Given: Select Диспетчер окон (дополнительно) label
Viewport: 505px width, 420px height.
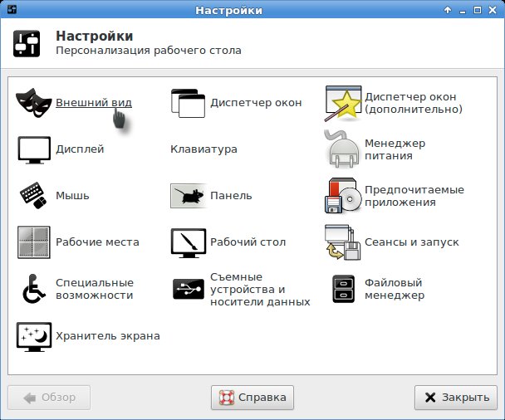Looking at the screenshot, I should [414, 103].
